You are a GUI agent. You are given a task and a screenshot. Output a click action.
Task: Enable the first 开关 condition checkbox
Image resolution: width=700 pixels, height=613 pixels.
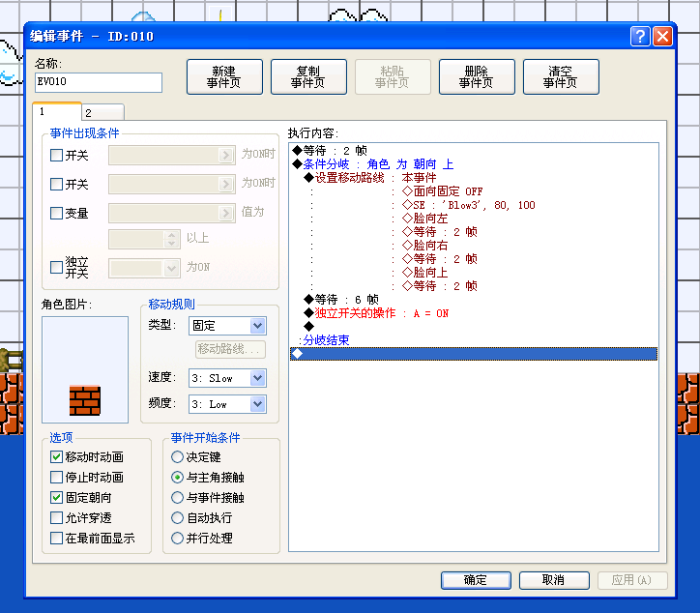click(56, 156)
